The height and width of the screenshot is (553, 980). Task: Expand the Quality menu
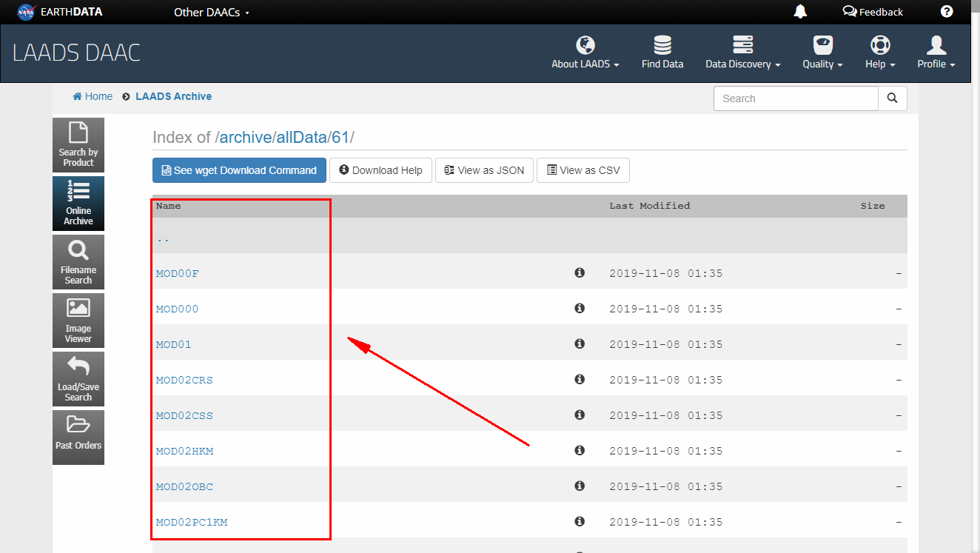tap(823, 53)
